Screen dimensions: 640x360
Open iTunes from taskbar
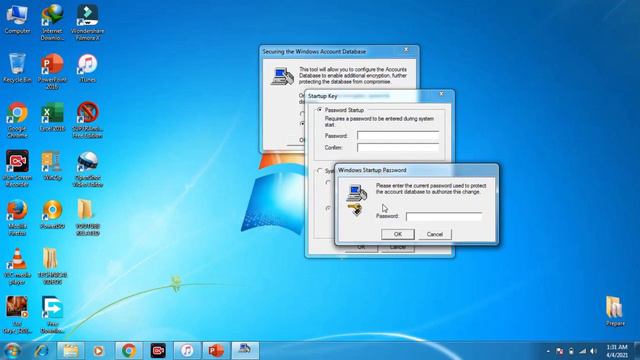187,351
